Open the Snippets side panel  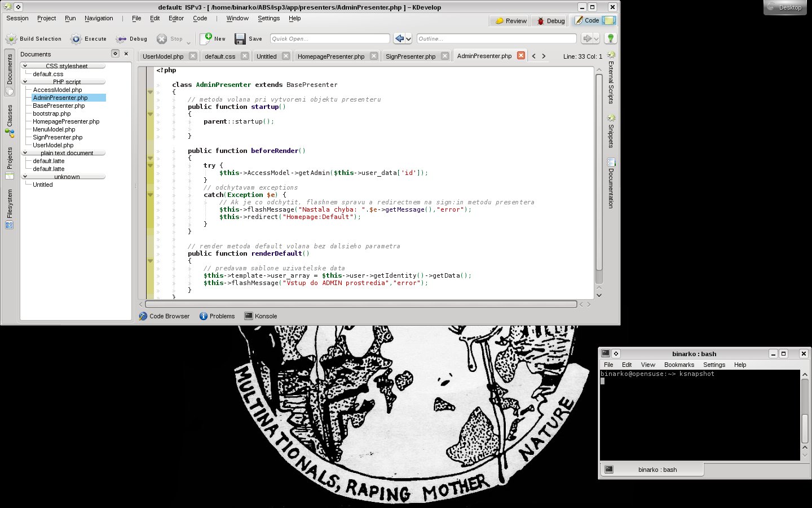click(x=611, y=131)
